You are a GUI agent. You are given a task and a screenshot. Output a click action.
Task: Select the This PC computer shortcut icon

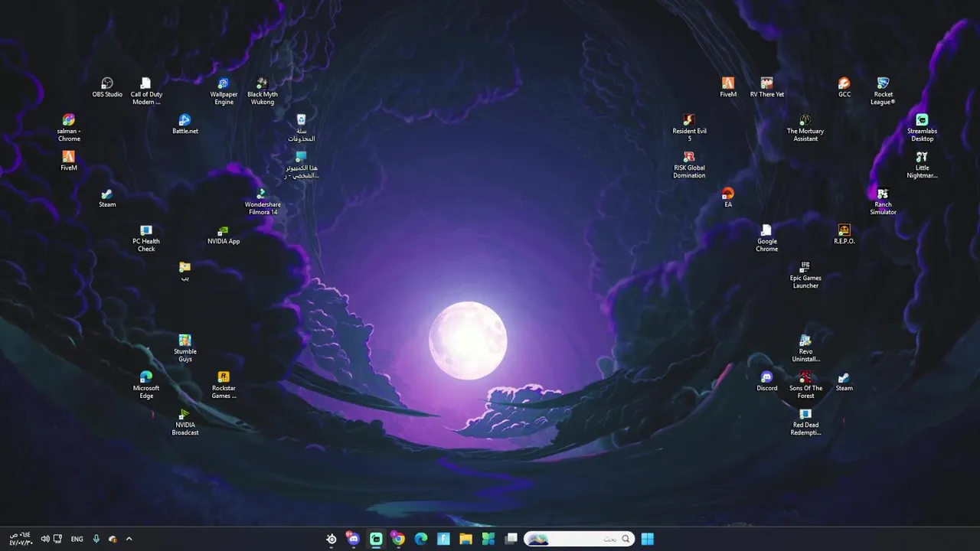[x=301, y=165]
